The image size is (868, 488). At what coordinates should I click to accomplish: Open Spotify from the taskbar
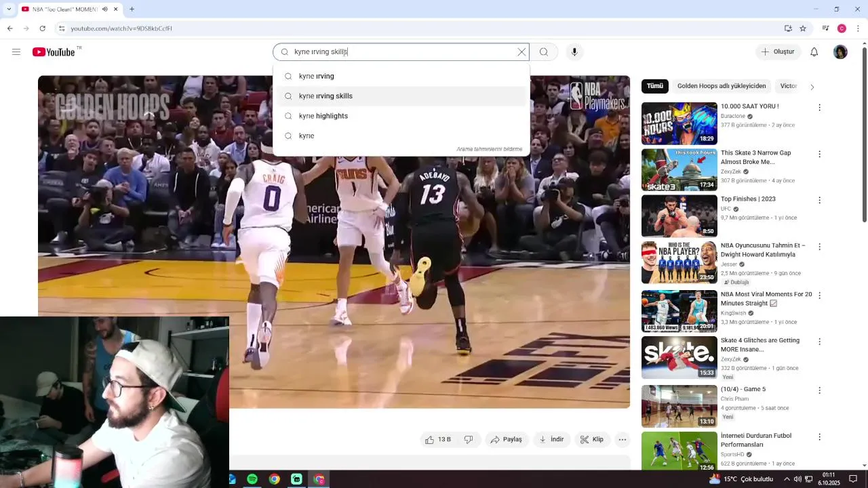(252, 479)
